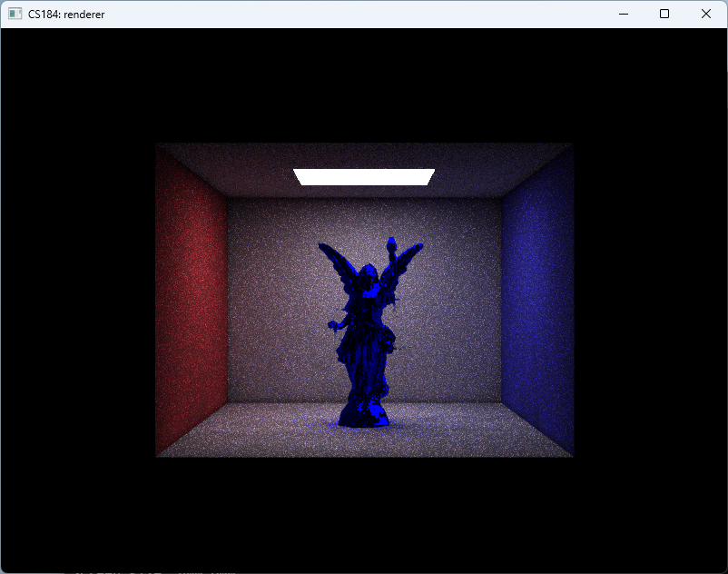
Task: Click the empty title bar area
Action: click(363, 14)
